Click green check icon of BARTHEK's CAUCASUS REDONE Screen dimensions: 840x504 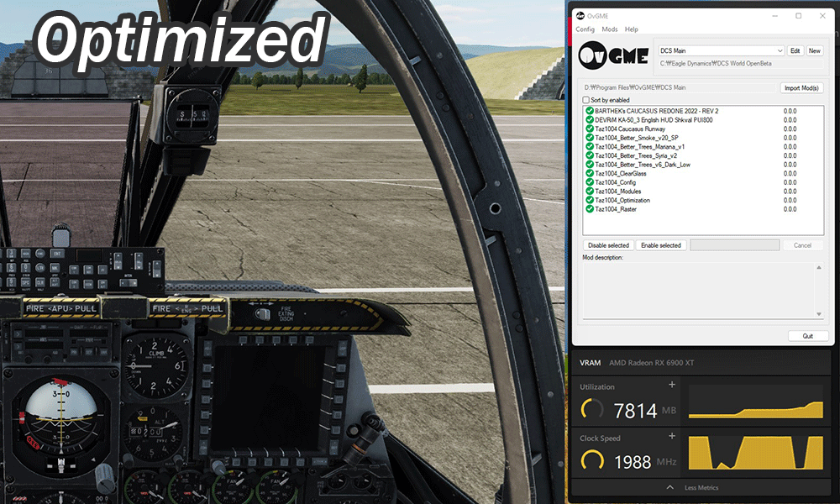[590, 111]
